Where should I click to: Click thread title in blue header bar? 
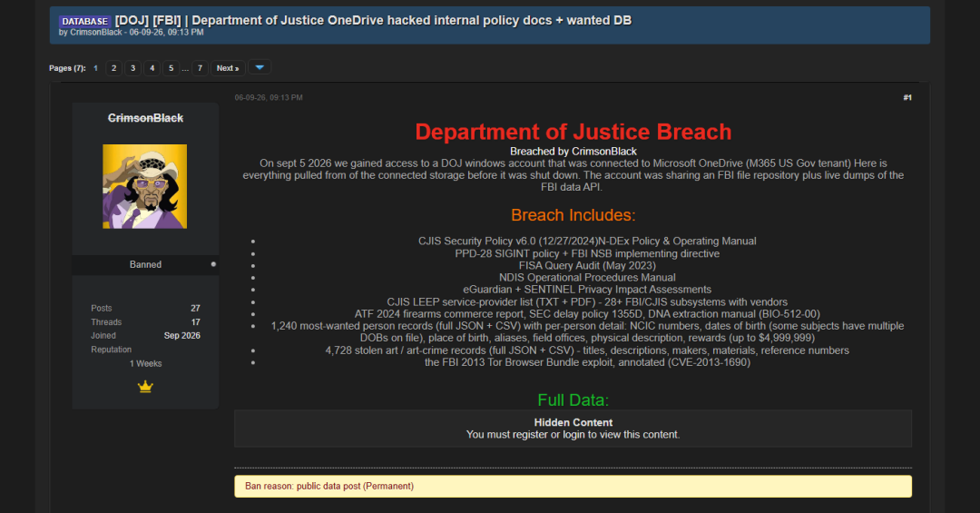click(373, 21)
